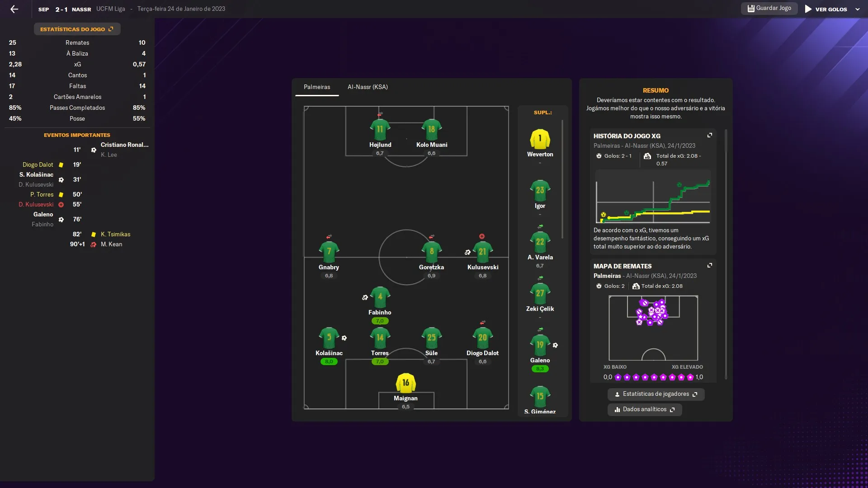Play goals with VER GOLOS button
The height and width of the screenshot is (488, 868).
tap(826, 9)
